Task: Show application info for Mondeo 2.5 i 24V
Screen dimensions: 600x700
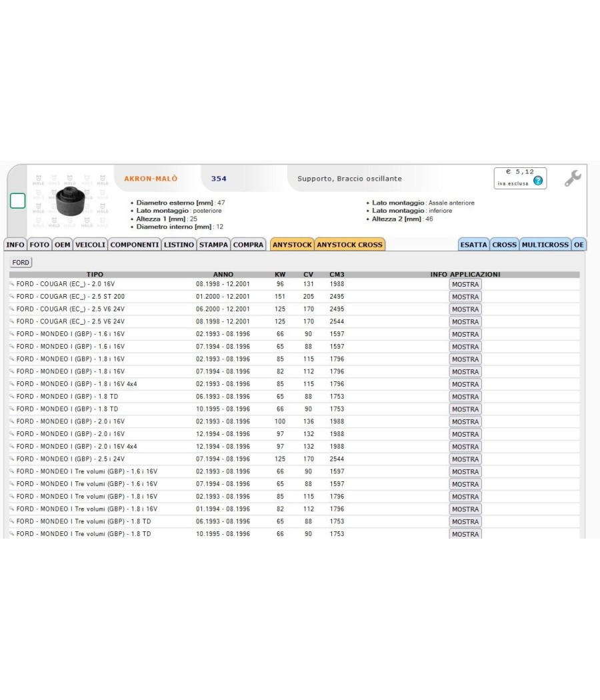Action: (x=465, y=459)
